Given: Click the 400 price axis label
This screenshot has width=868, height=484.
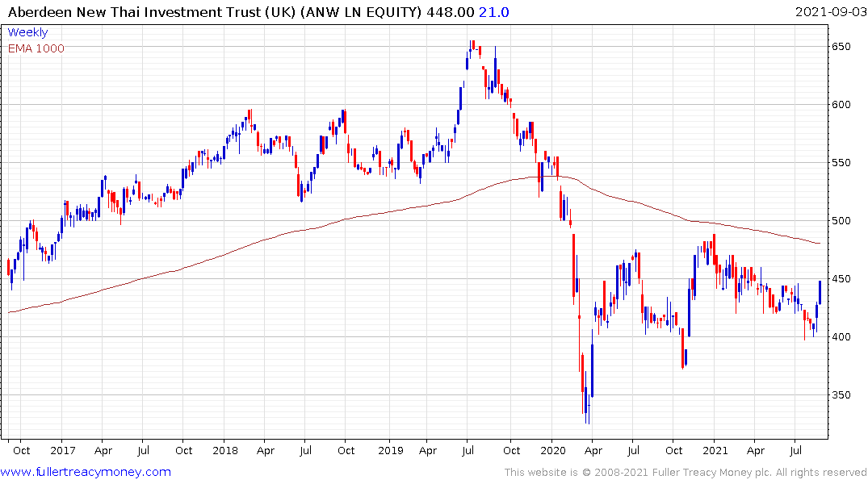Looking at the screenshot, I should coord(841,337).
